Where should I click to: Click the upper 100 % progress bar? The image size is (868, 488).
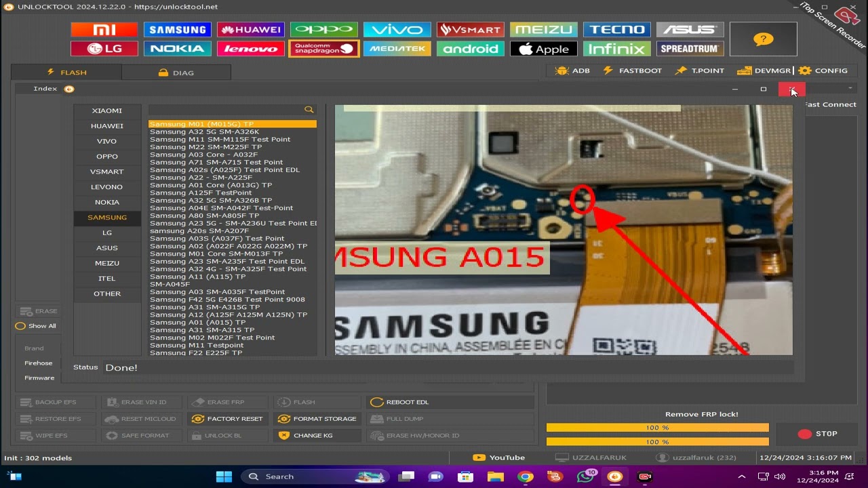click(x=658, y=428)
